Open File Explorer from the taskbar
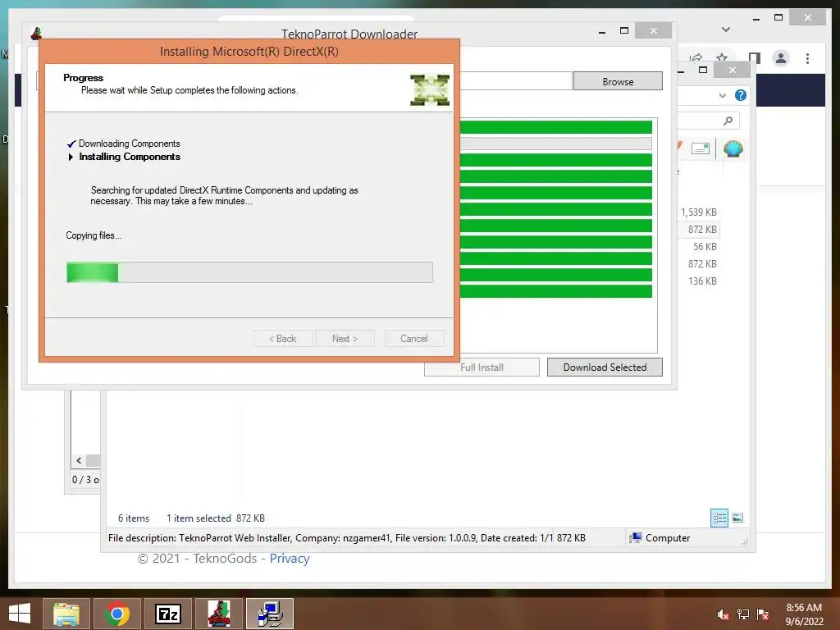This screenshot has width=840, height=630. tap(66, 614)
